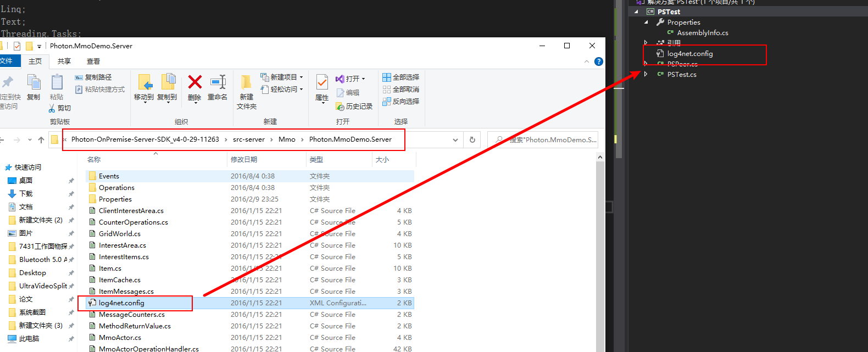Create a New folder (新建文件夹)
This screenshot has height=352, width=868.
(247, 91)
